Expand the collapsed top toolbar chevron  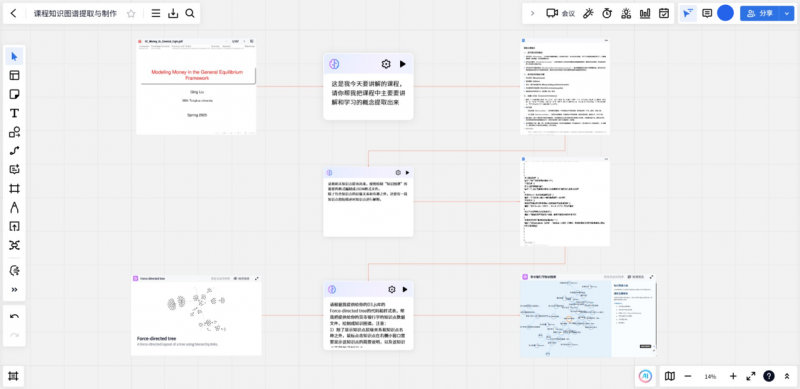click(533, 13)
